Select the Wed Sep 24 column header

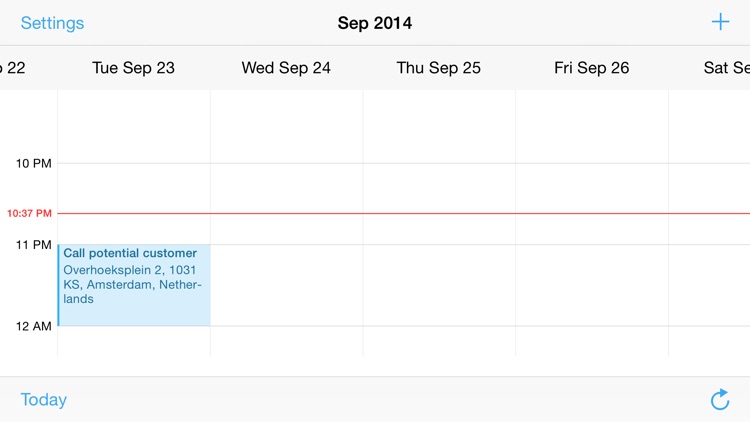(x=286, y=68)
